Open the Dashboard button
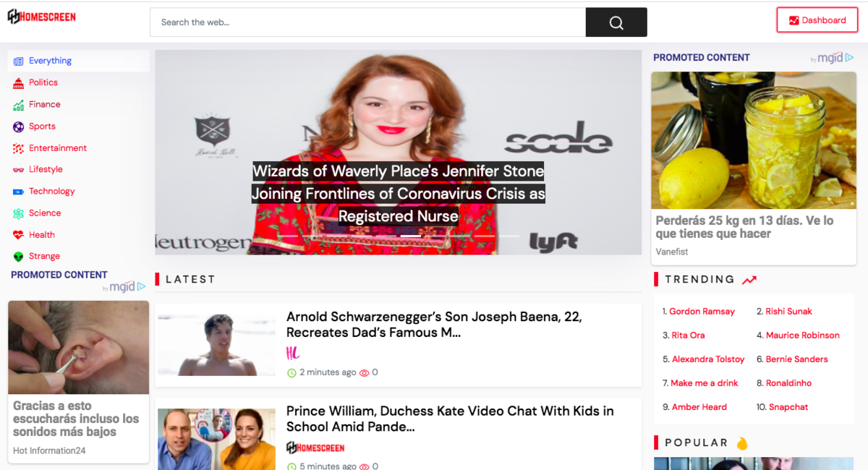868x470 pixels. tap(817, 20)
